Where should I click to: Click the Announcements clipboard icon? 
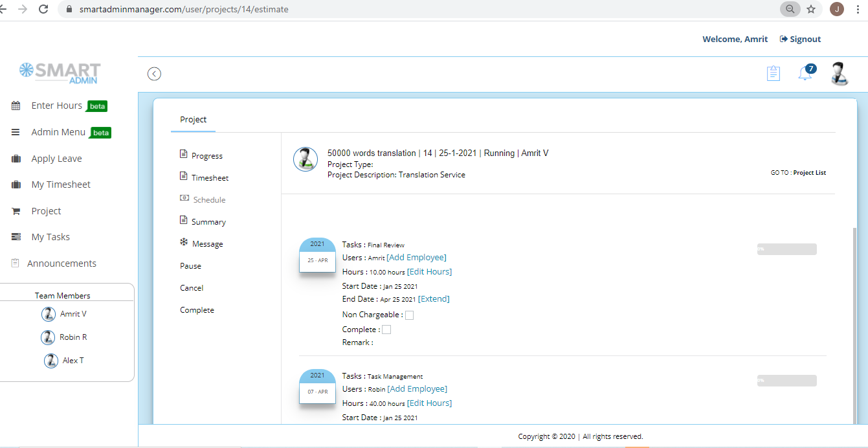pyautogui.click(x=14, y=263)
